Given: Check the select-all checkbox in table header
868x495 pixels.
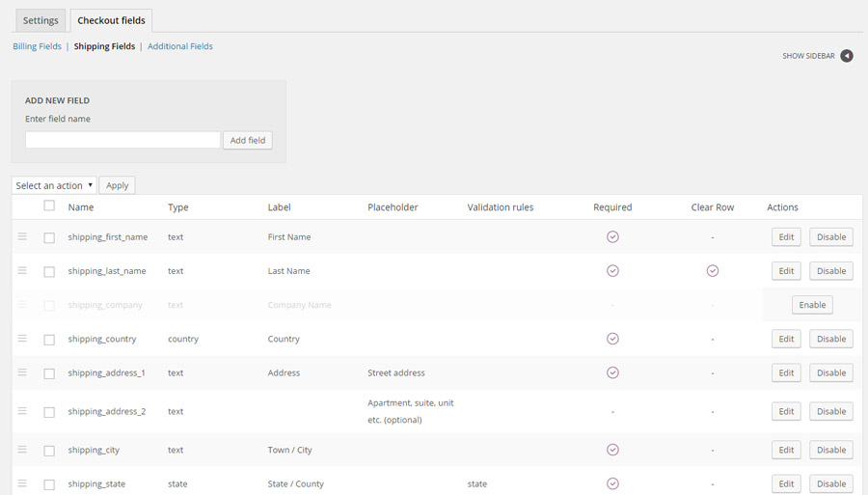Looking at the screenshot, I should 49,206.
